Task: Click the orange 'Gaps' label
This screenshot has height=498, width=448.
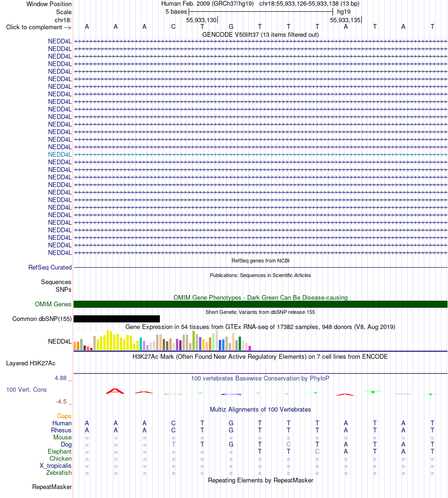Action: point(64,416)
